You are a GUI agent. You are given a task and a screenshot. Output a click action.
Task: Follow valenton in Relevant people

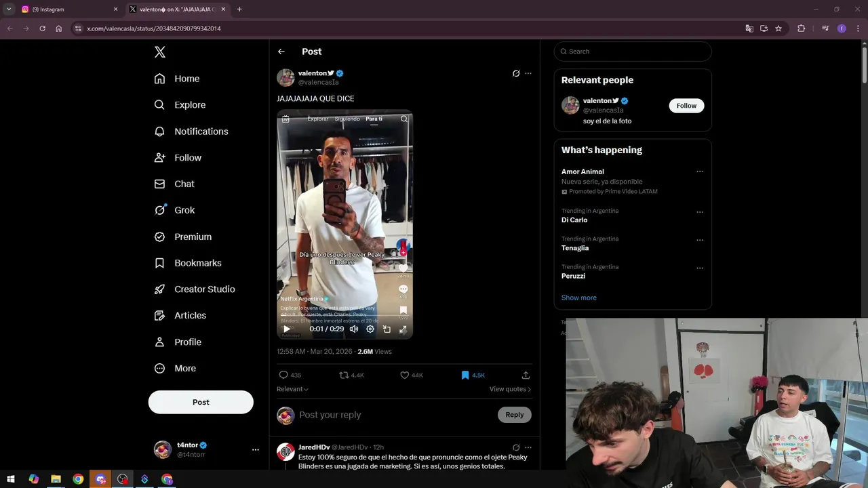(686, 106)
